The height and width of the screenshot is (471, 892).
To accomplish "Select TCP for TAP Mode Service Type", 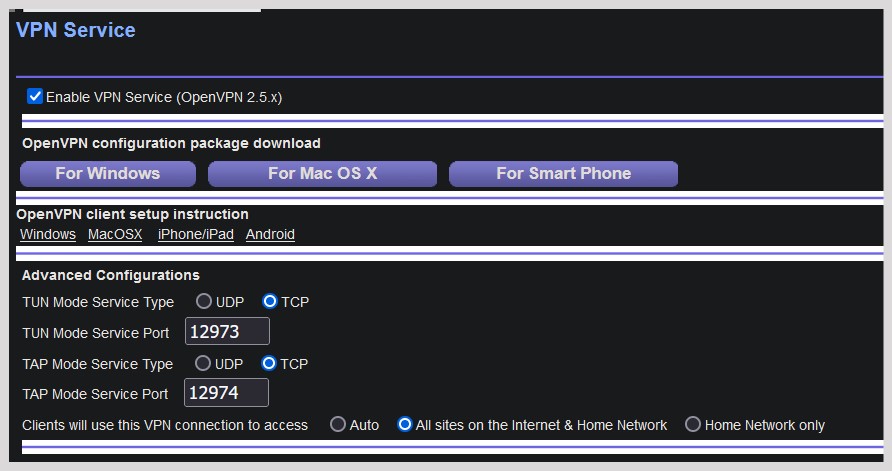I will (270, 363).
